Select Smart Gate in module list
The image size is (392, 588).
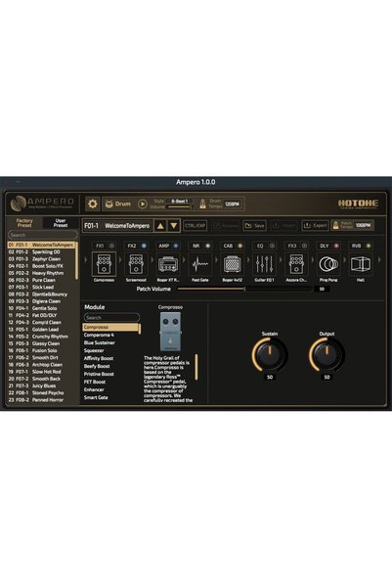(96, 397)
